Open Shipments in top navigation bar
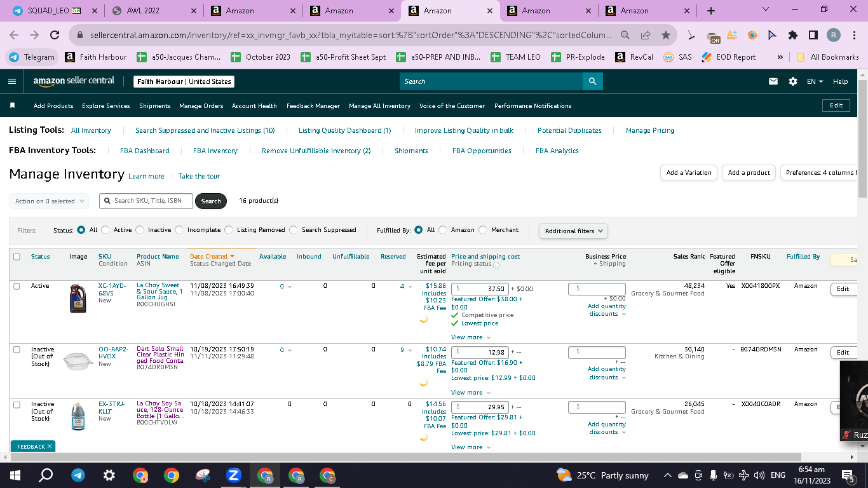 (x=155, y=105)
